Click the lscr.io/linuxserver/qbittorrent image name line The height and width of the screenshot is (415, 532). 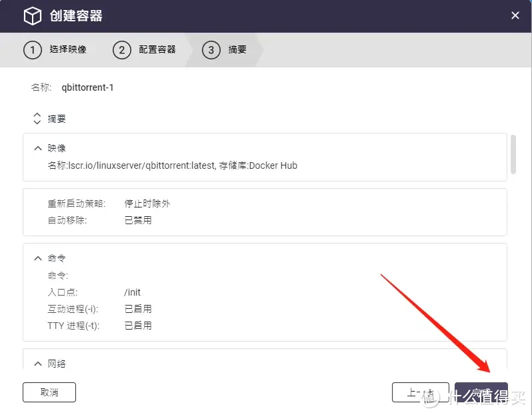tap(172, 165)
